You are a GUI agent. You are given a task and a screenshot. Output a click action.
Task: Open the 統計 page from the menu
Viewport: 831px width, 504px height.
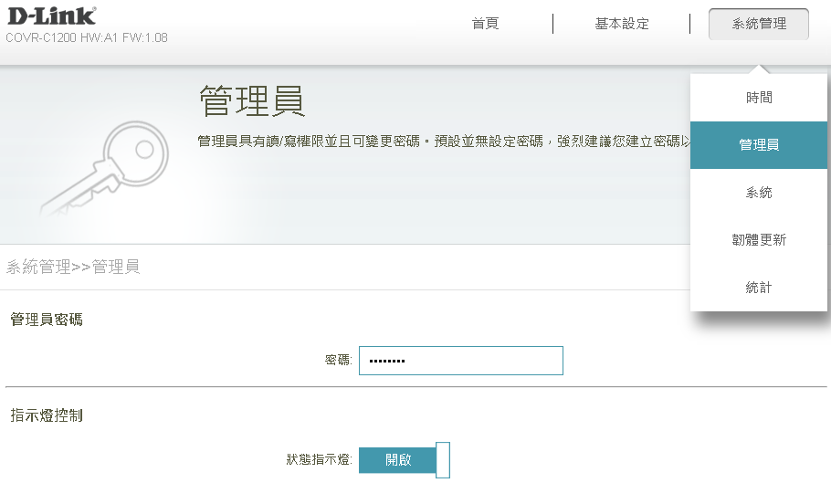coord(758,288)
